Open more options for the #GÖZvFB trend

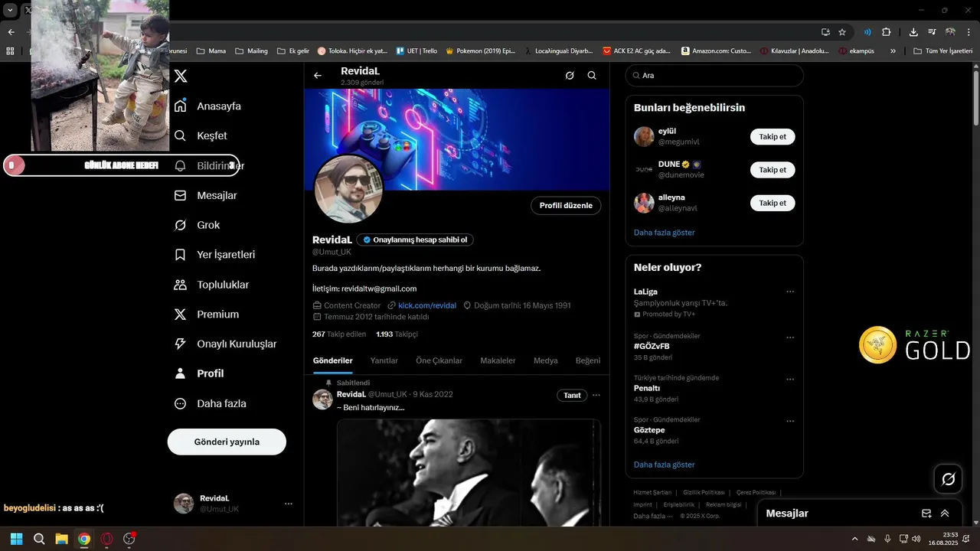pos(790,337)
